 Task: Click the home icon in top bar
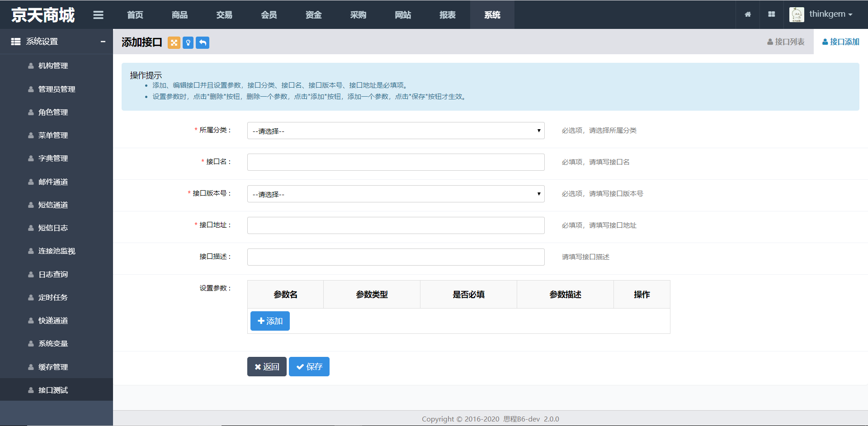[x=748, y=14]
